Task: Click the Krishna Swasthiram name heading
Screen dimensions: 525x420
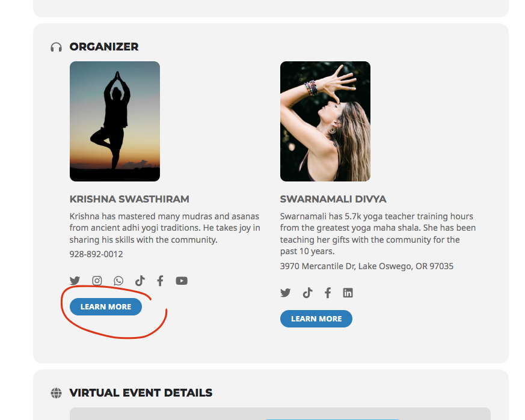Action: [129, 199]
